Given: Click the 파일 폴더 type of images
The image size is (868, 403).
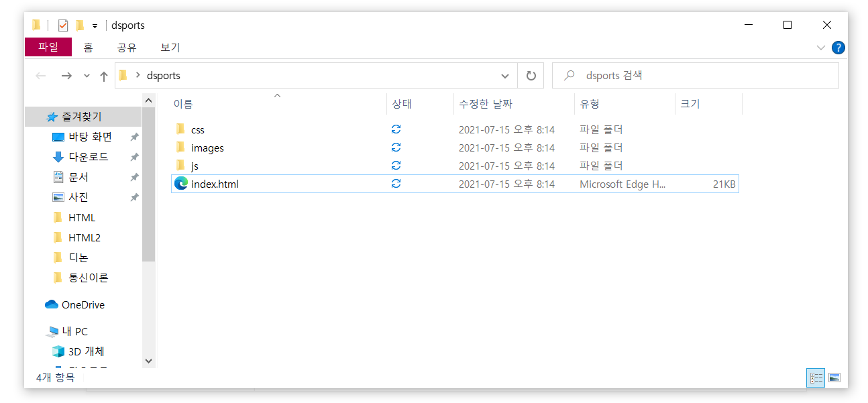Looking at the screenshot, I should point(601,148).
